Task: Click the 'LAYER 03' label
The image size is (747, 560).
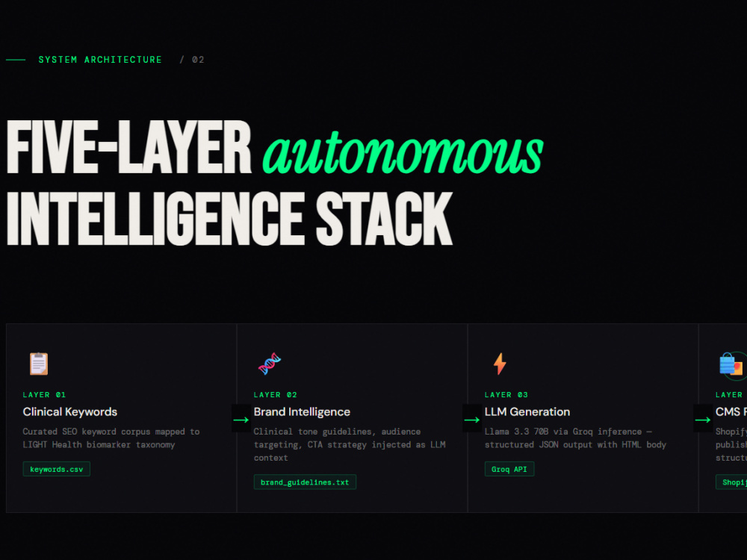Action: pyautogui.click(x=506, y=395)
